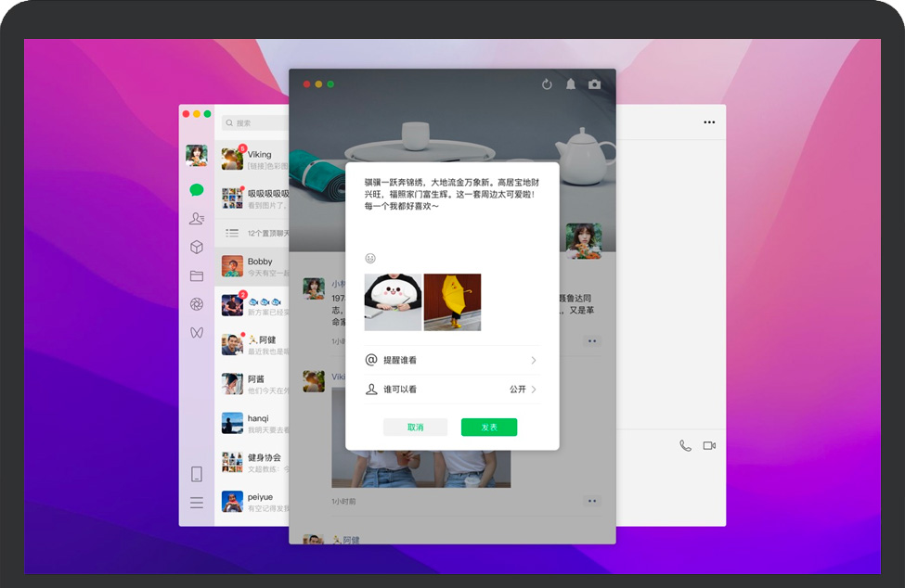
Task: Open Moments notifications via the bell icon
Action: click(571, 84)
